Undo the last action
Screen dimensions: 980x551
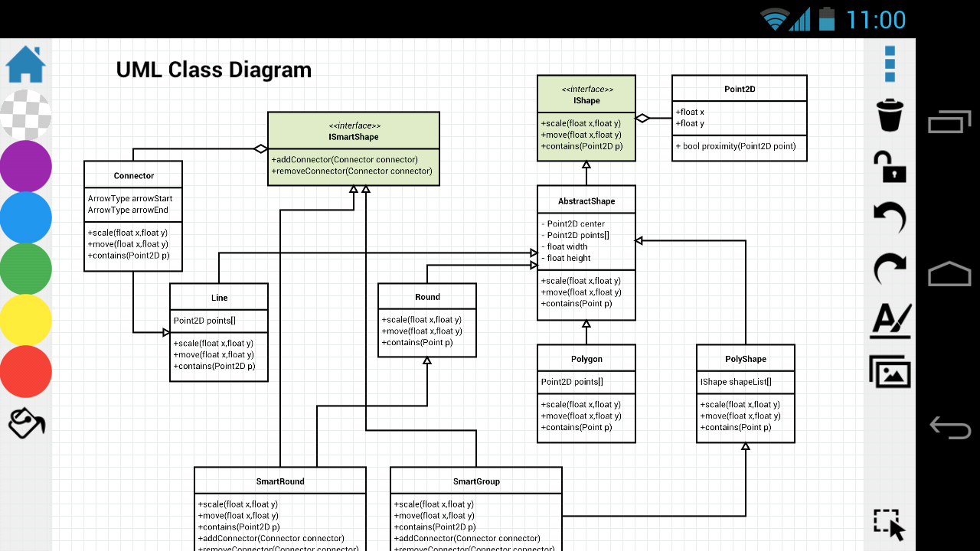coord(890,219)
